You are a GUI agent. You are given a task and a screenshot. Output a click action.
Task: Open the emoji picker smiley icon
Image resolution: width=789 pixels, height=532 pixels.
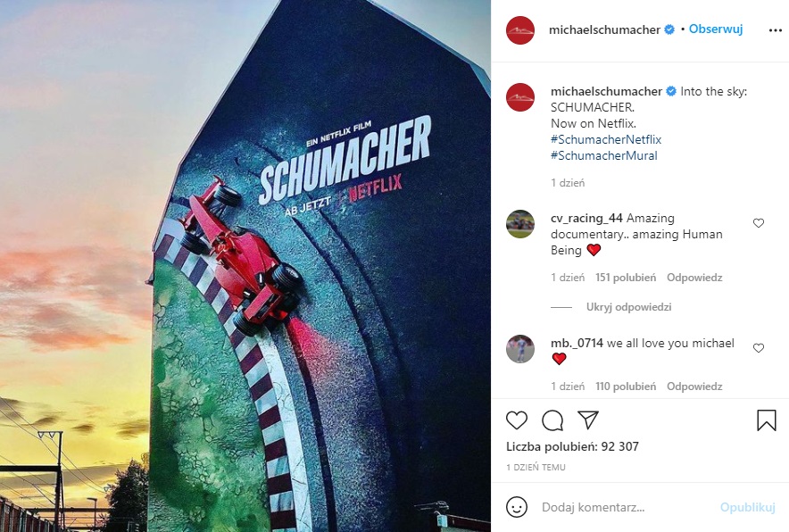point(516,507)
